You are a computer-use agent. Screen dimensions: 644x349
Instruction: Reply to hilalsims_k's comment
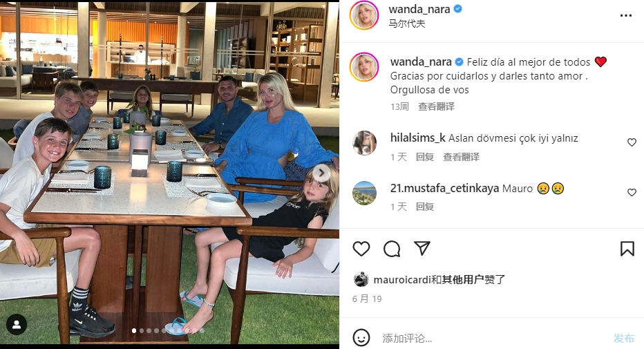425,157
